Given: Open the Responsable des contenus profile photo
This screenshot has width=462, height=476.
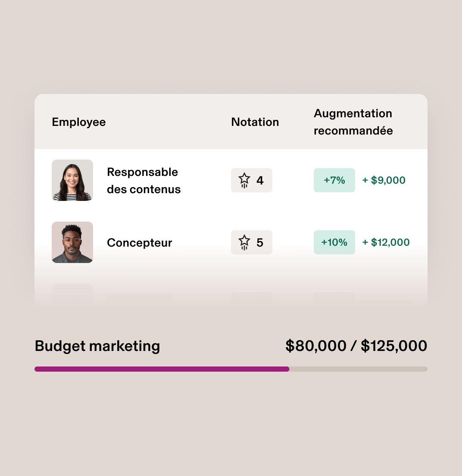Looking at the screenshot, I should click(x=72, y=180).
